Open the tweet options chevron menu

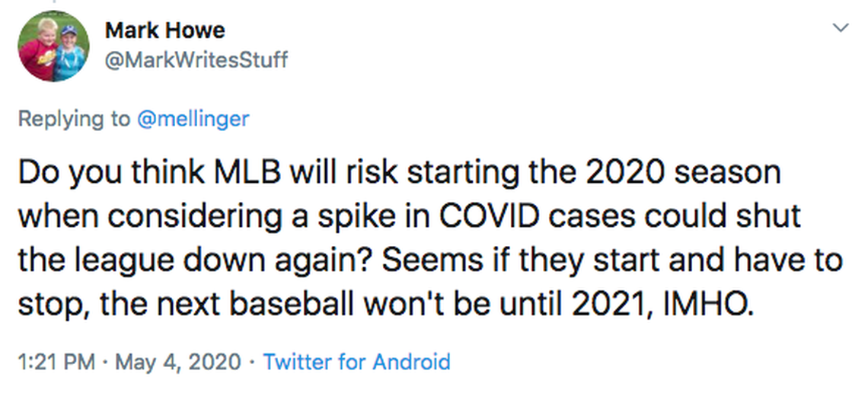841,28
